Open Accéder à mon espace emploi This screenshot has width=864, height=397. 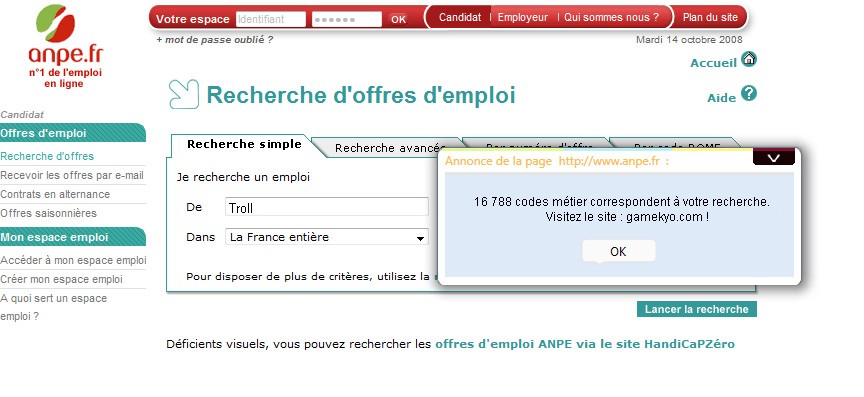tap(73, 260)
